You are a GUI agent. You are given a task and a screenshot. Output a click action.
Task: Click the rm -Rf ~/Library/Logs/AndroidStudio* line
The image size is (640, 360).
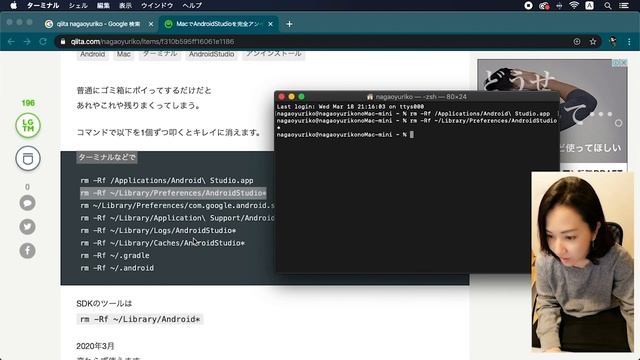158,231
